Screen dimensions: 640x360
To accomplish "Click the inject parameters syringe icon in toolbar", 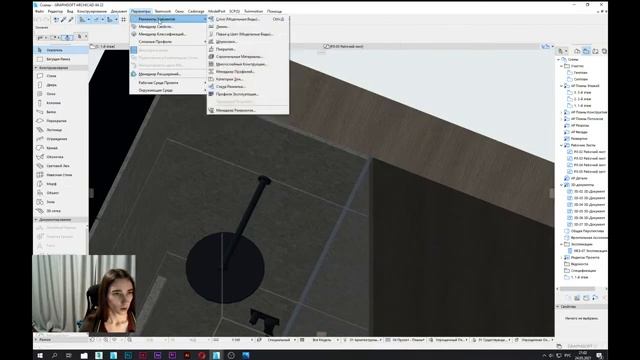I will [x=71, y=19].
